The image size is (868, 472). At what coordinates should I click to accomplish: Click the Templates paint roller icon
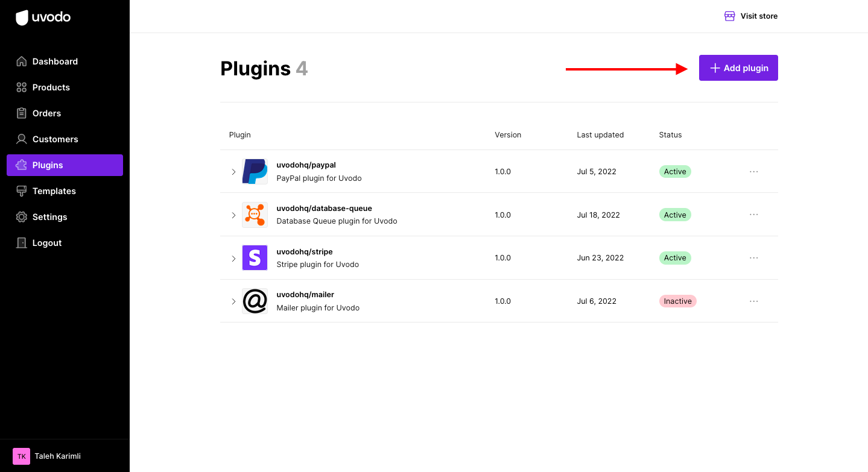click(22, 191)
